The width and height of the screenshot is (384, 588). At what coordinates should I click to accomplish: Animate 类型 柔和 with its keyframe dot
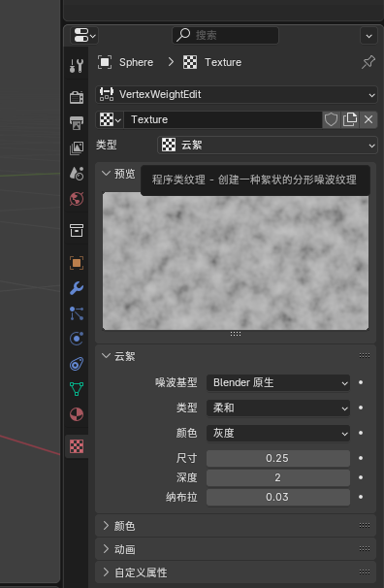point(361,408)
